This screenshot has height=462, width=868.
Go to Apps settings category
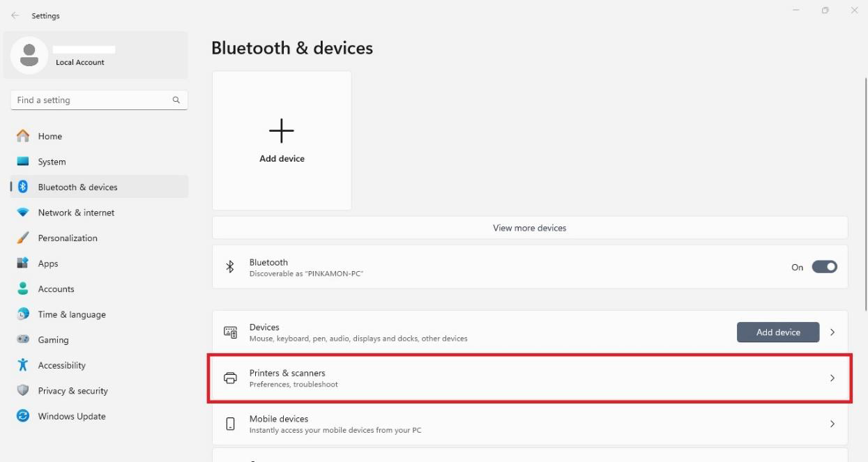tap(48, 263)
